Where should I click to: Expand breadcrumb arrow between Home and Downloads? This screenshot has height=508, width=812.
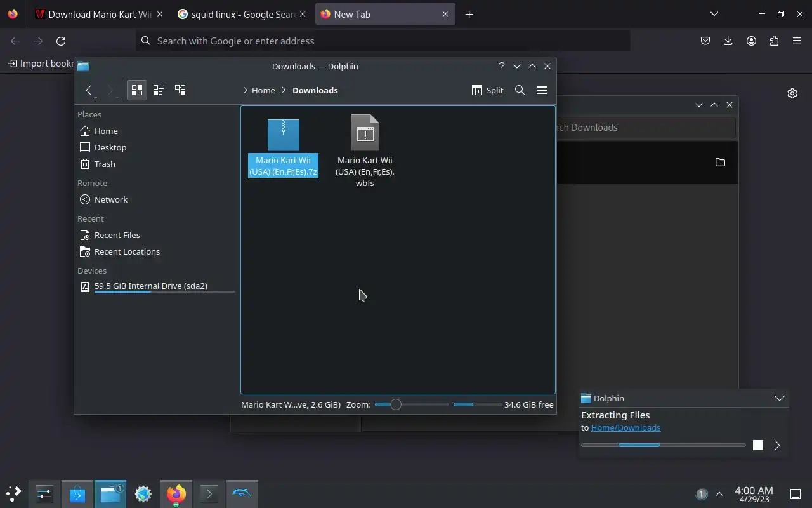click(284, 90)
